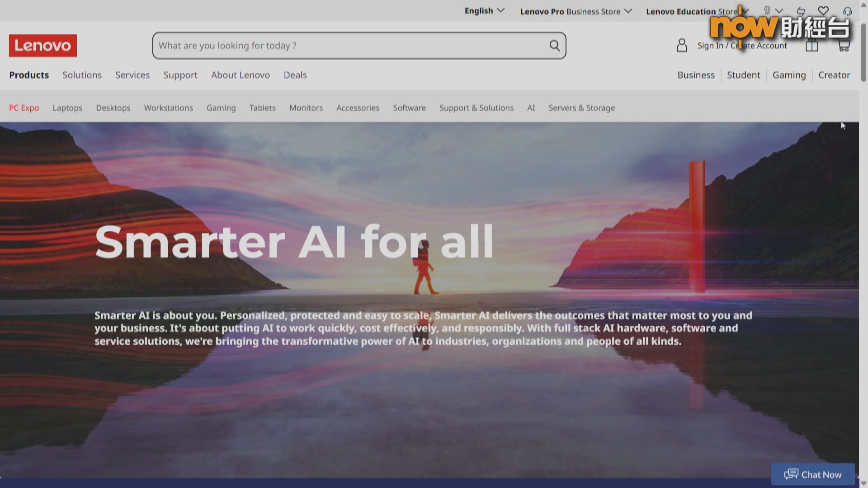Click the 'Smarter AI is about you' paragraph
Screen dimensions: 868x488
[423, 328]
